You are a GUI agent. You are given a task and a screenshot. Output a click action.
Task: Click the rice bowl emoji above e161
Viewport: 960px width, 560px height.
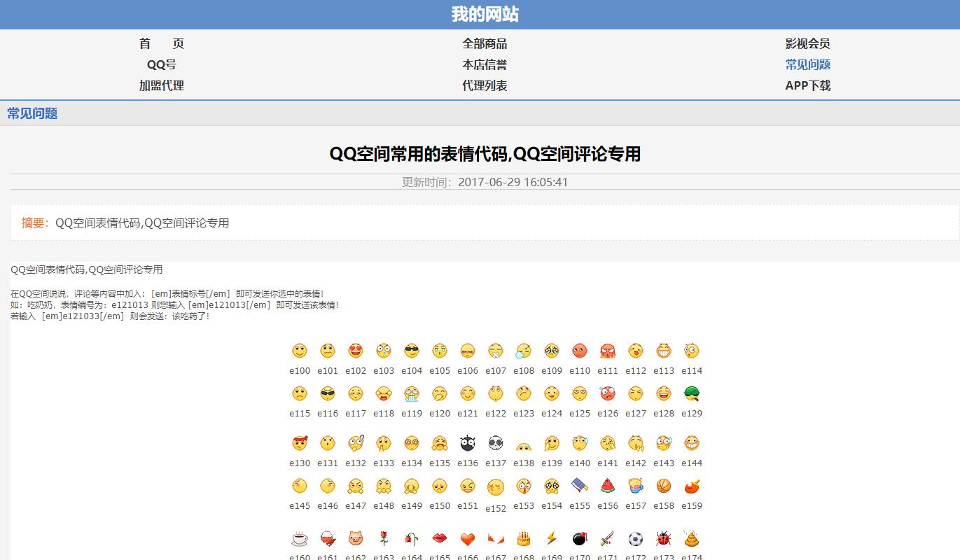point(328,539)
